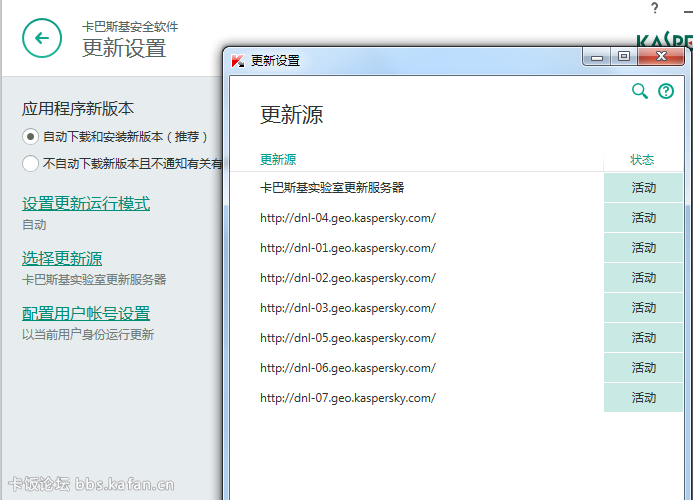Viewport: 693px width, 500px height.
Task: Click the 更新源 page heading
Action: pyautogui.click(x=292, y=115)
